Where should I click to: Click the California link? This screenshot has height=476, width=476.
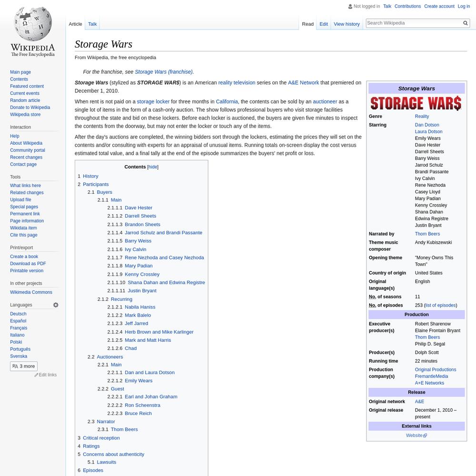click(227, 101)
